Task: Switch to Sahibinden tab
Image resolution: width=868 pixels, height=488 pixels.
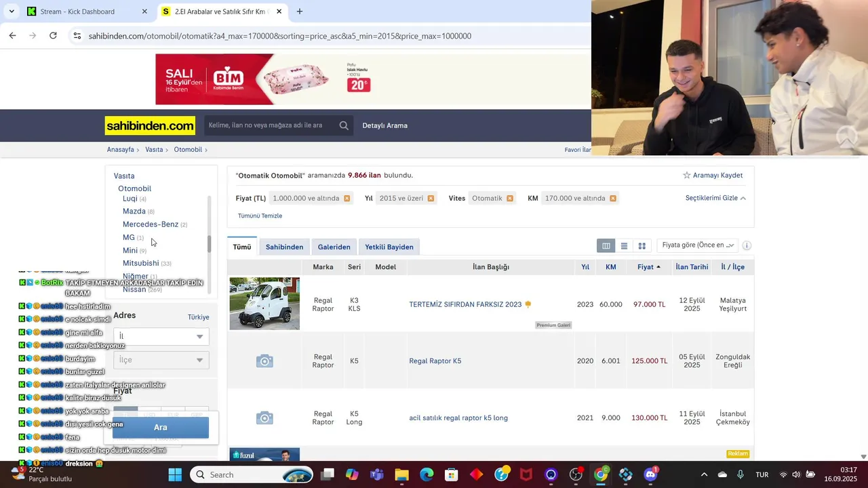Action: (284, 247)
